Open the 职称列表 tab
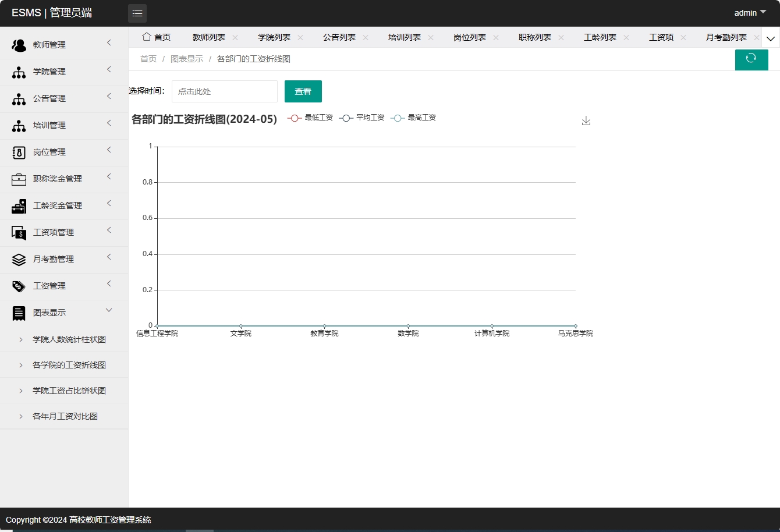 pyautogui.click(x=534, y=37)
